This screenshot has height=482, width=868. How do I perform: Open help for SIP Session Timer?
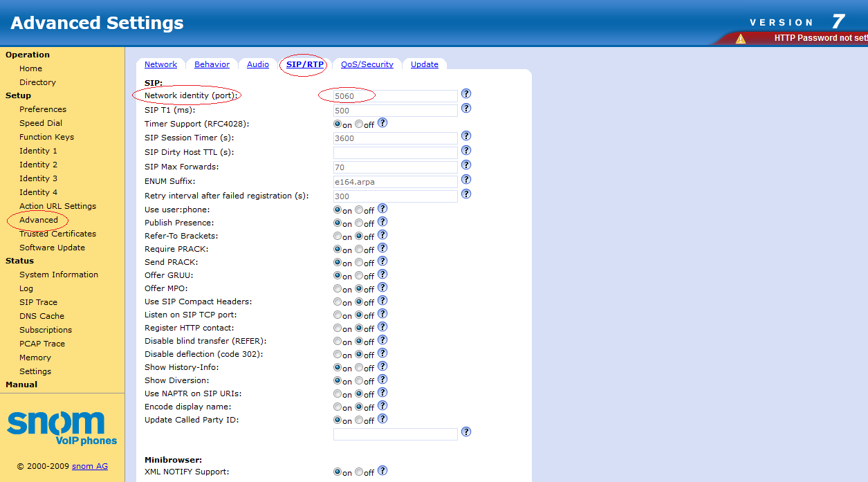pos(466,136)
